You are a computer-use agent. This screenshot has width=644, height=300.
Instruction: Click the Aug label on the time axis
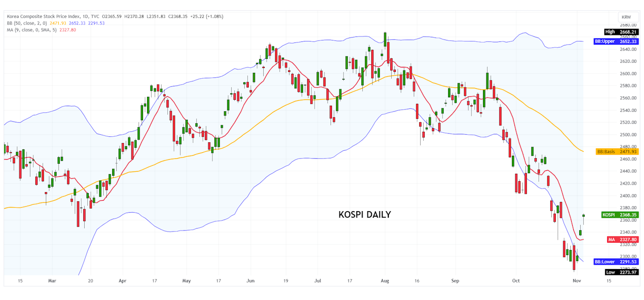click(385, 281)
